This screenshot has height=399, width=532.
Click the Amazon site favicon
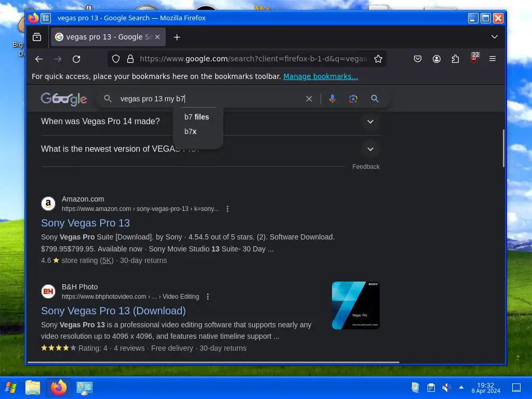(x=48, y=204)
